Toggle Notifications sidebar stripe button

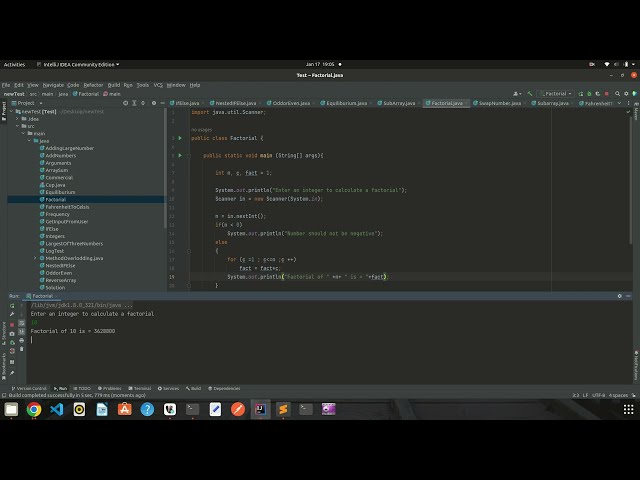[x=636, y=364]
